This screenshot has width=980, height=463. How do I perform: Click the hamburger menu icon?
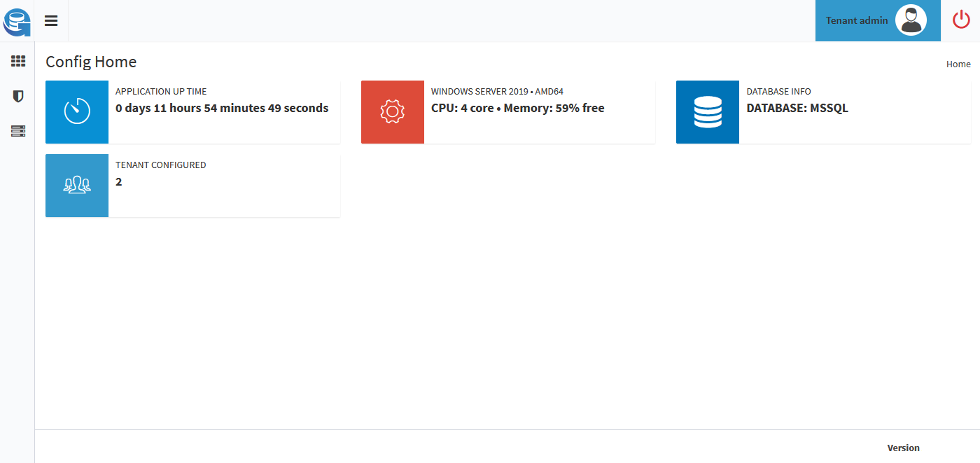tap(51, 20)
